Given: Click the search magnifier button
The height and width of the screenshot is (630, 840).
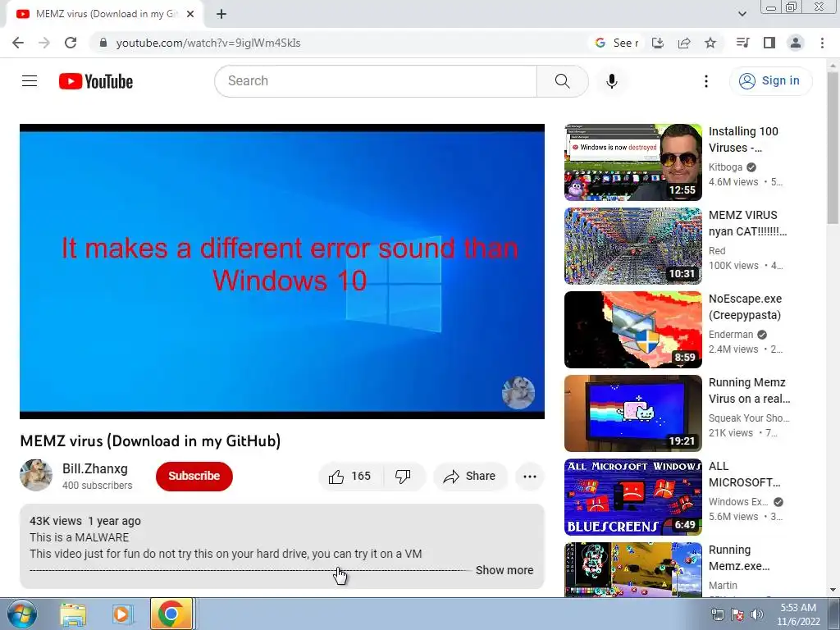Looking at the screenshot, I should [x=562, y=81].
